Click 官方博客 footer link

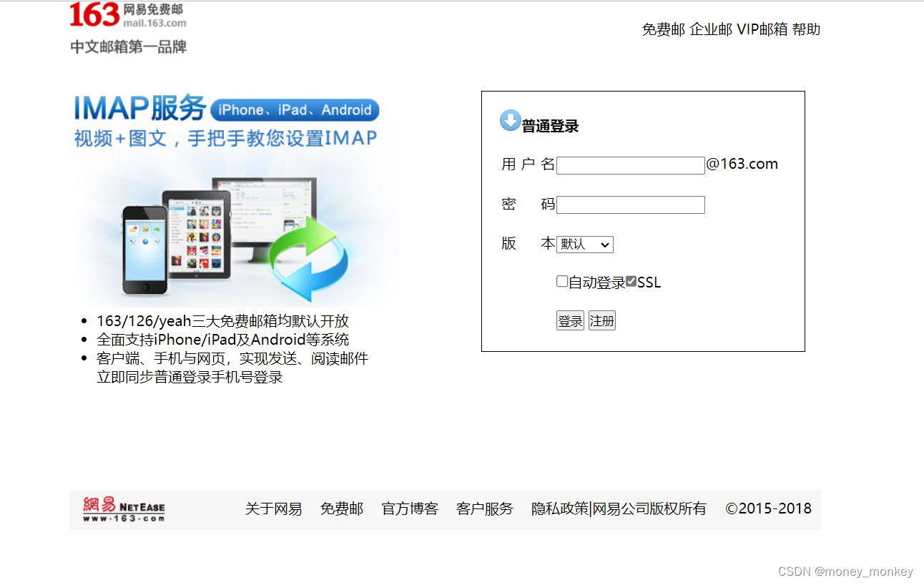point(410,508)
